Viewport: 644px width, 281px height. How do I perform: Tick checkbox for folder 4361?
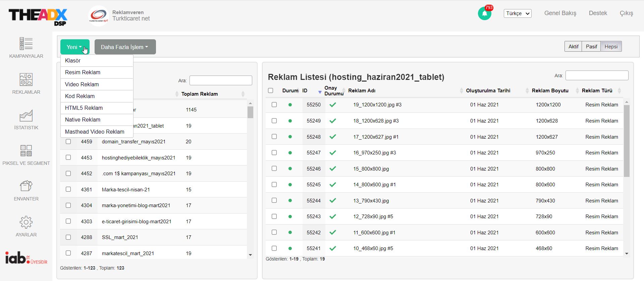coord(68,189)
